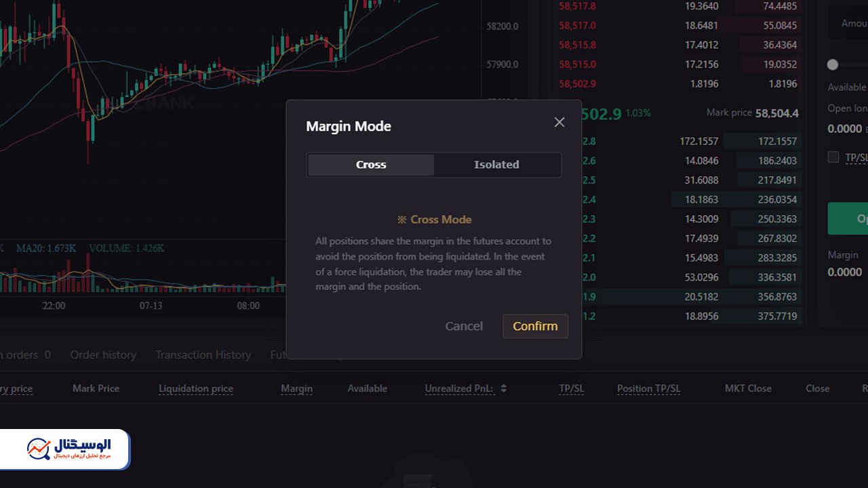The image size is (868, 488).
Task: Sort by Unrealized PnL arrows
Action: click(504, 388)
